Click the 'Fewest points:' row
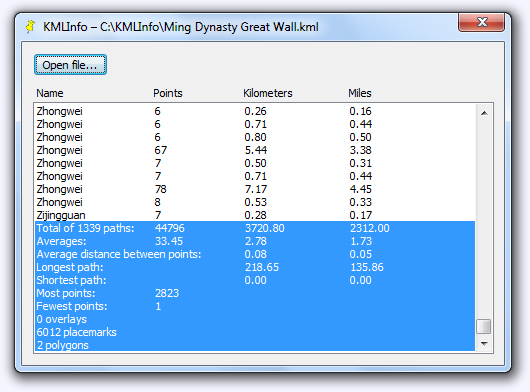 255,306
